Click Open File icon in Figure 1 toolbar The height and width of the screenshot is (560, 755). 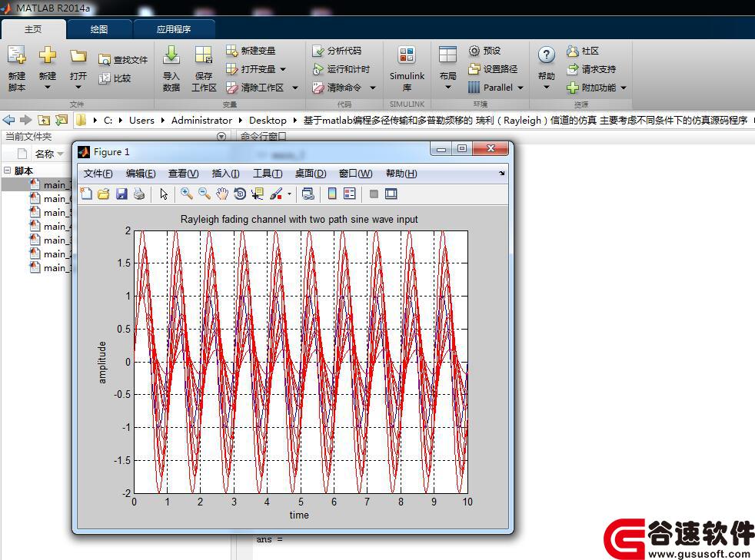pos(104,194)
